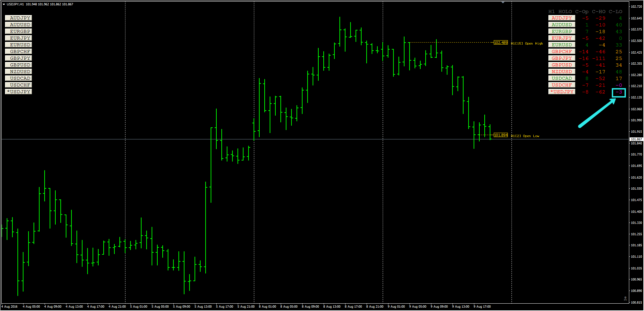Click the 'C-Op' column header
The image size is (644, 311).
pyautogui.click(x=582, y=11)
